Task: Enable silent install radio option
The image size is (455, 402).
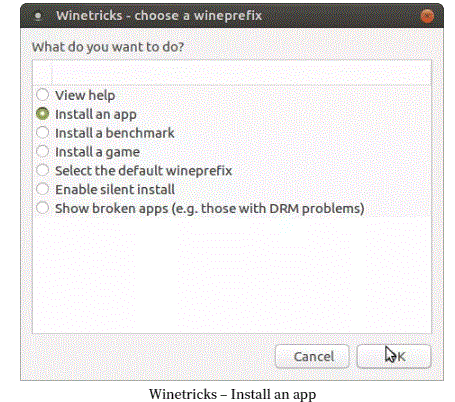Action: tap(42, 189)
